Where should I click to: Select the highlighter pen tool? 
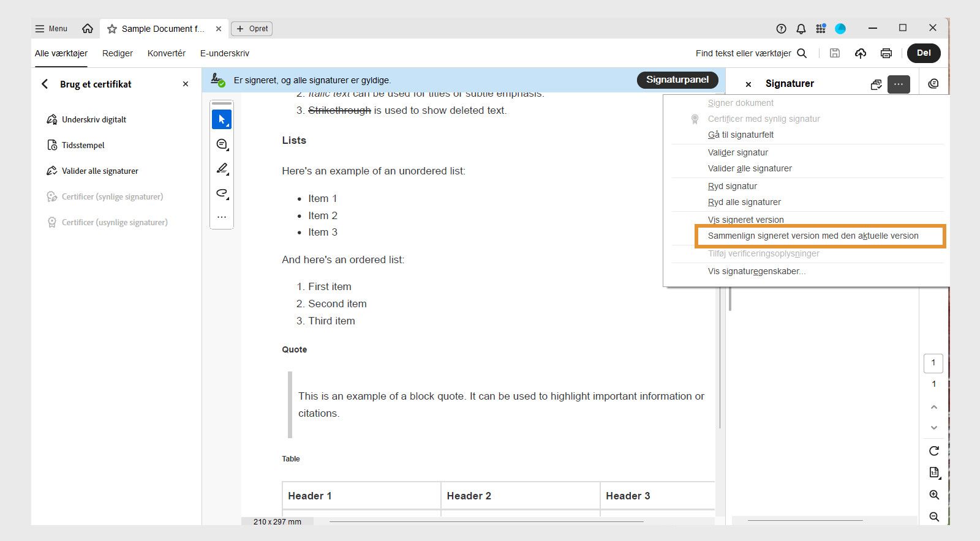click(222, 169)
